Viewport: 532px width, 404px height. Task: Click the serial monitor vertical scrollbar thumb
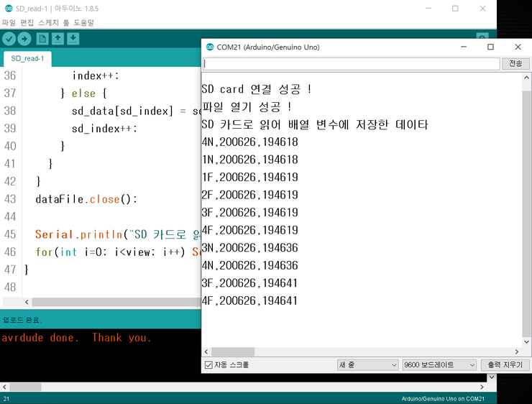[x=526, y=213]
